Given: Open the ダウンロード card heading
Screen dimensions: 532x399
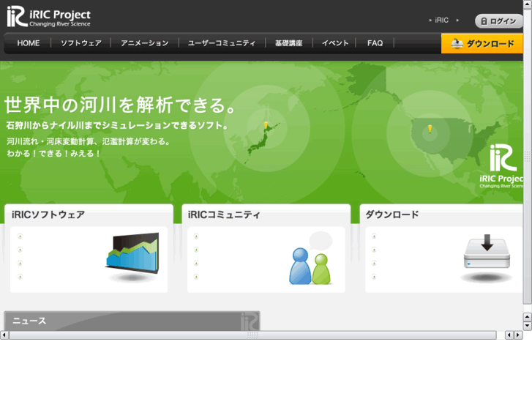Looking at the screenshot, I should click(x=392, y=215).
